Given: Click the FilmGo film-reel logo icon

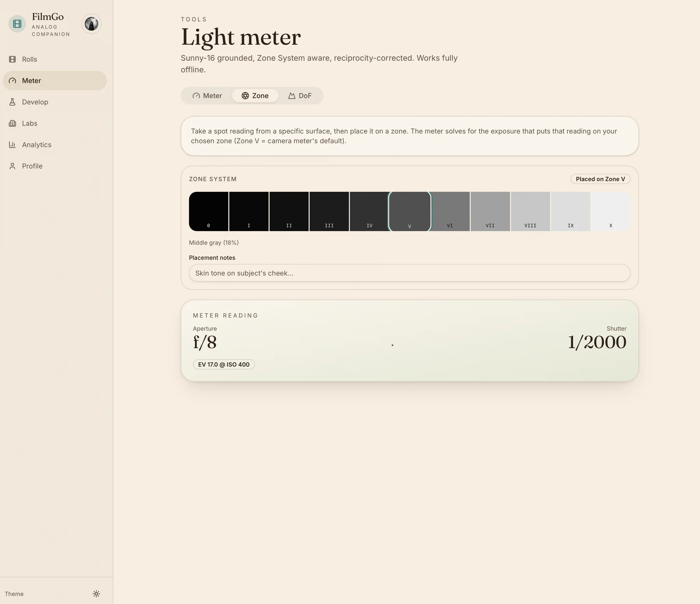Looking at the screenshot, I should pos(17,24).
